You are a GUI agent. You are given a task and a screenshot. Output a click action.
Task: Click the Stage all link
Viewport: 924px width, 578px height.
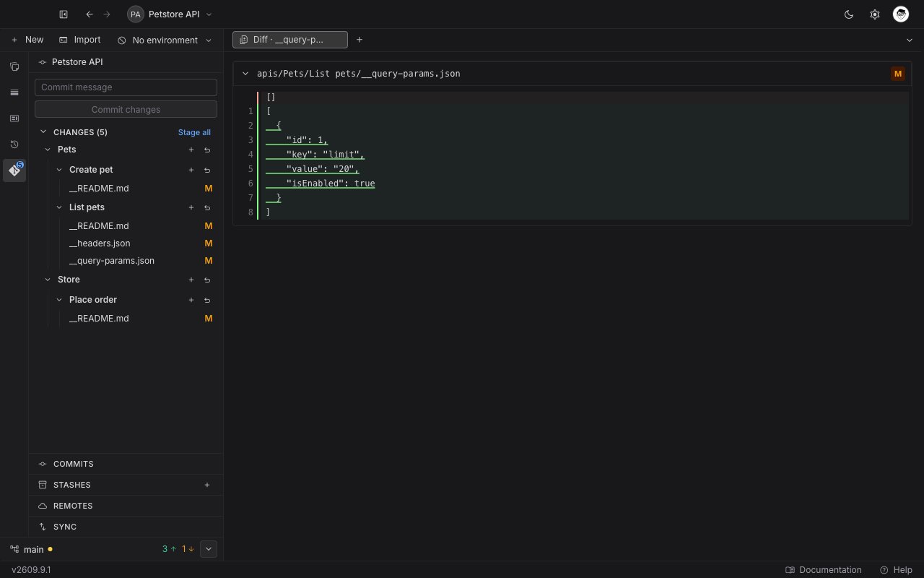(195, 132)
